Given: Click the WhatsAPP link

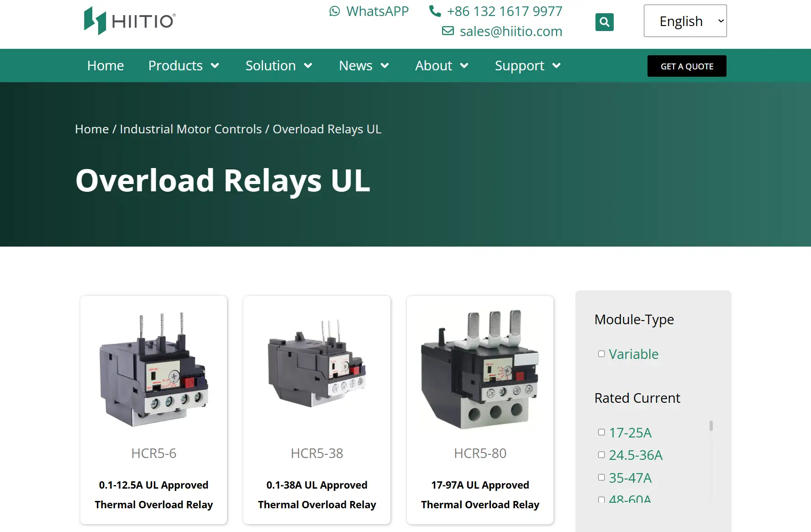Looking at the screenshot, I should point(377,11).
